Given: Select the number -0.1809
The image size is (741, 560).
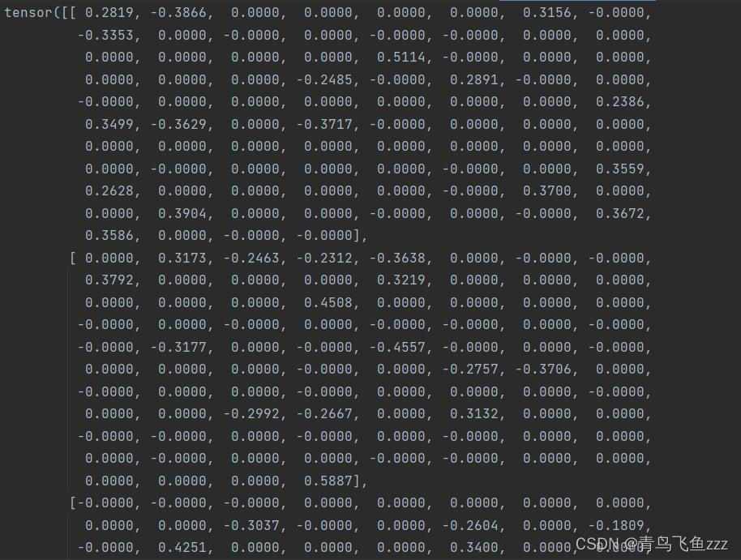Looking at the screenshot, I should pyautogui.click(x=616, y=525).
